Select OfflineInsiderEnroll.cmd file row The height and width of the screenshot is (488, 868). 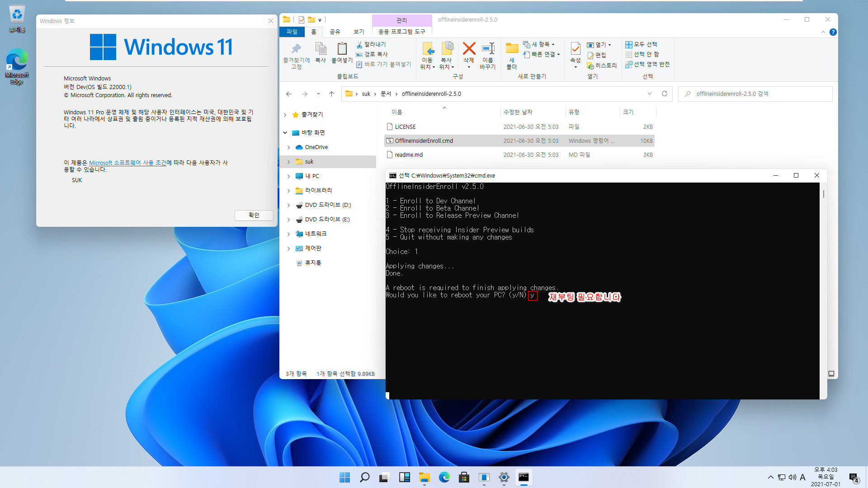519,141
